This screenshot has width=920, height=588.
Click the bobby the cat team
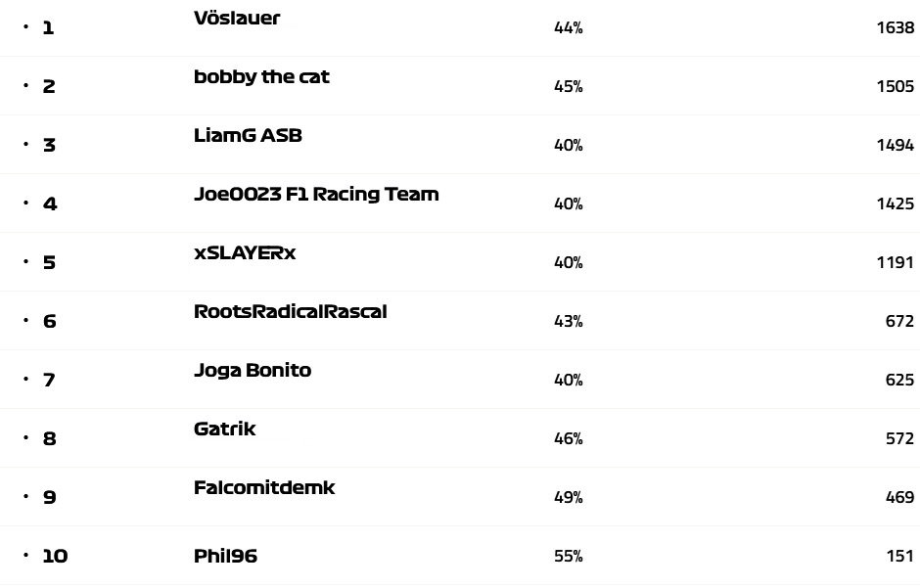261,77
